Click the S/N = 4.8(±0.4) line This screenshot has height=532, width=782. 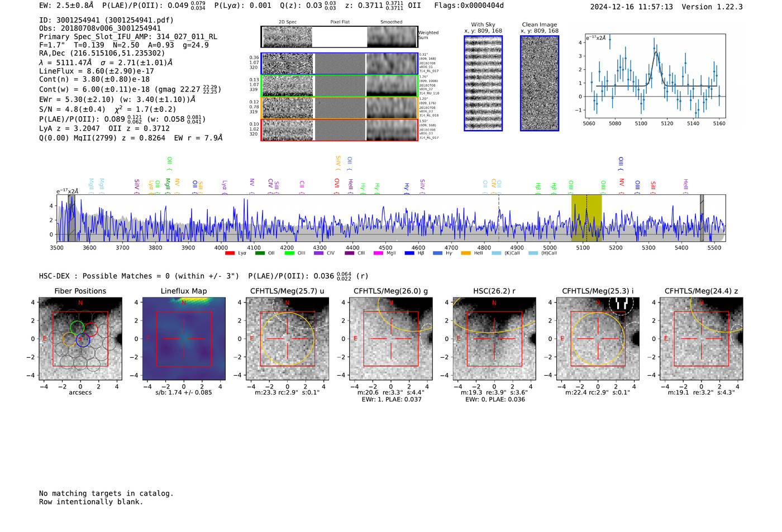click(108, 109)
